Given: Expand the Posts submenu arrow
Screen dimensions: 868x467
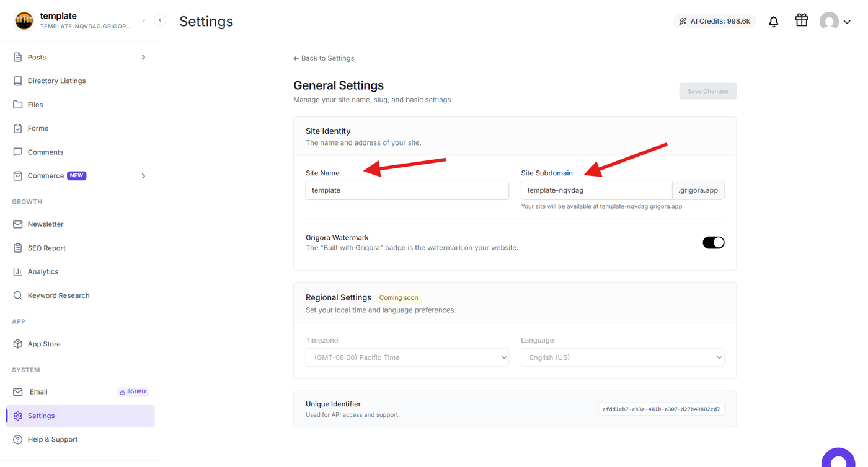Looking at the screenshot, I should coord(143,57).
